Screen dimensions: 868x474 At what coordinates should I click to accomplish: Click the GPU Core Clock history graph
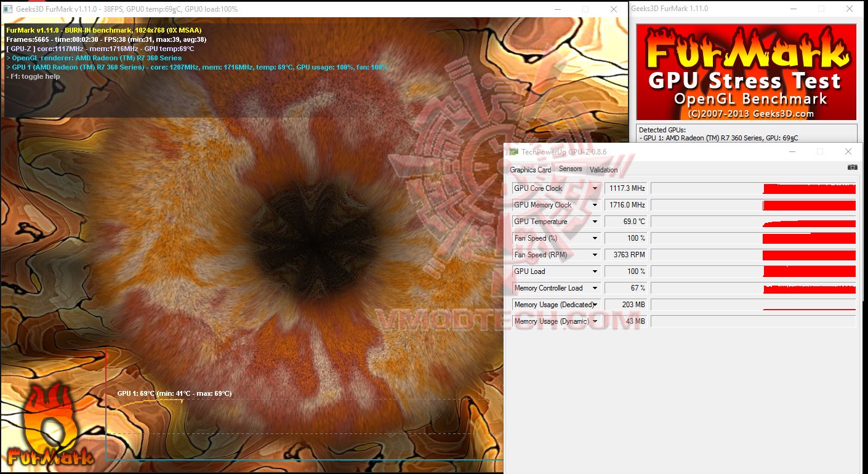tap(753, 188)
